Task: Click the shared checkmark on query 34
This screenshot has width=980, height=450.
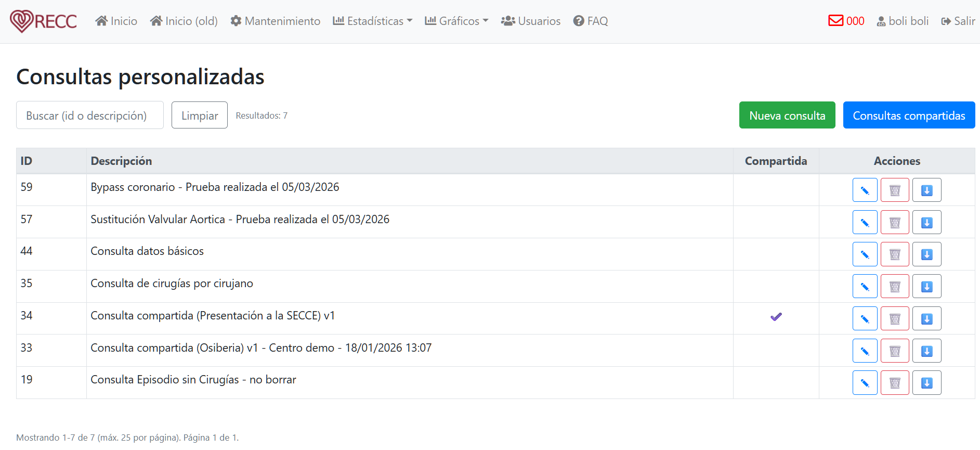Action: (x=776, y=317)
